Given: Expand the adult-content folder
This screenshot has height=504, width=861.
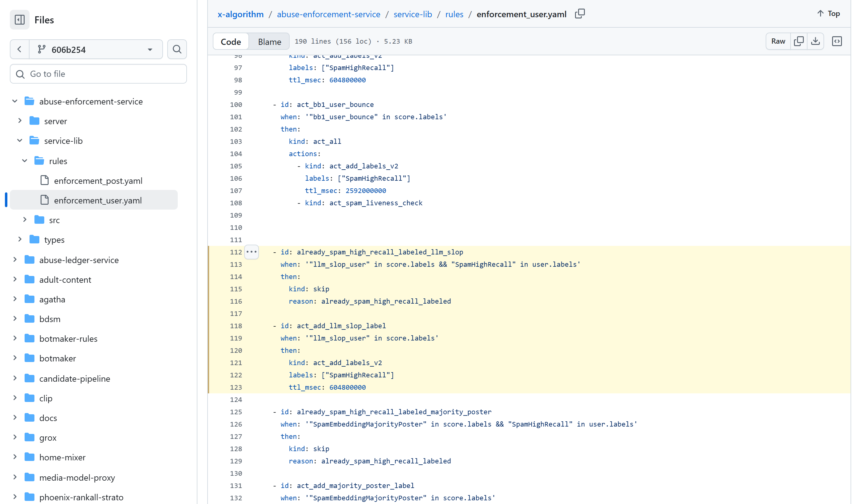Looking at the screenshot, I should point(15,280).
